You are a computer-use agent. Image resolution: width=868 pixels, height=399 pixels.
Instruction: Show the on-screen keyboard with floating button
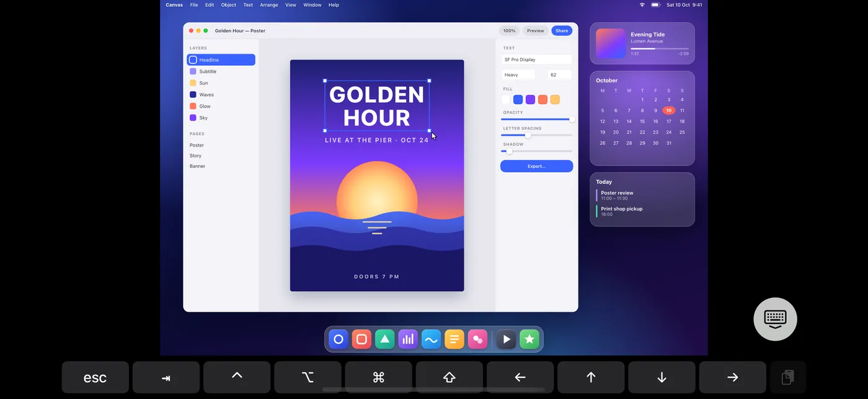775,319
